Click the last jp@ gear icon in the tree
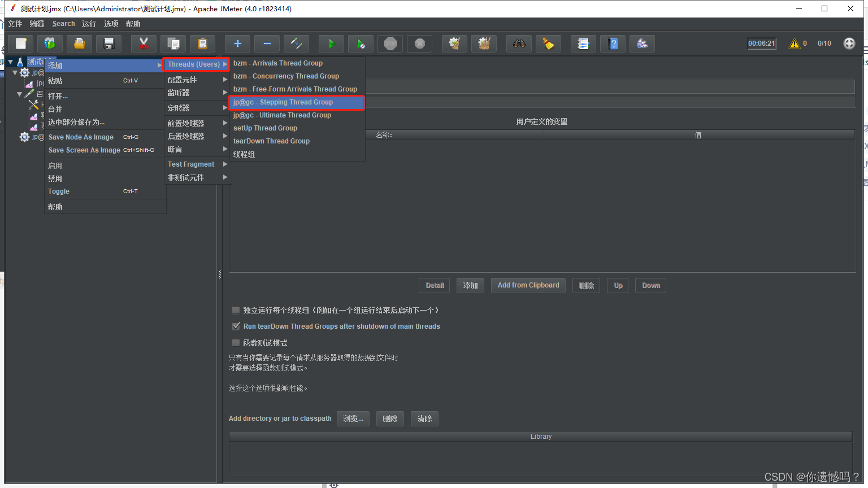Viewport: 868px width, 488px height. (x=24, y=137)
